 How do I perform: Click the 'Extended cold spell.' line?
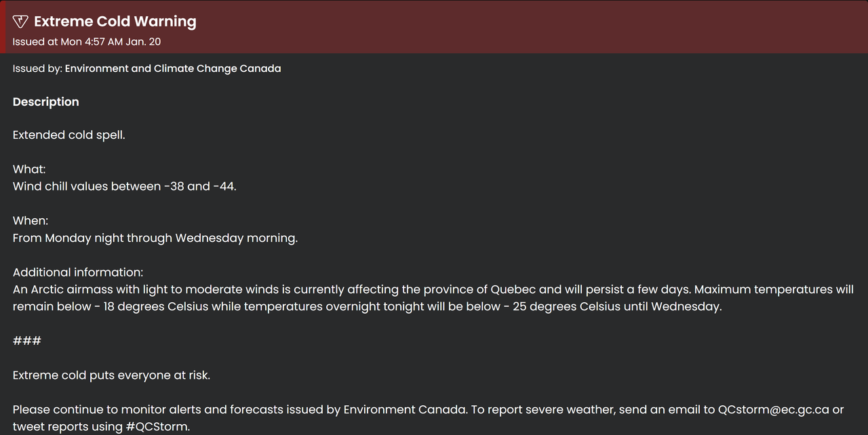[x=69, y=135]
